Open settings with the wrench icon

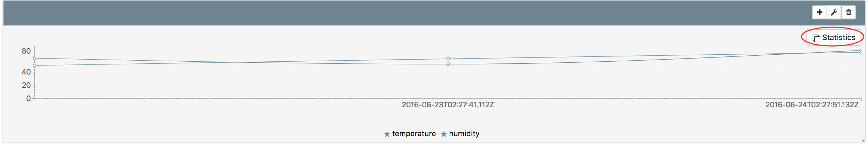pyautogui.click(x=834, y=13)
